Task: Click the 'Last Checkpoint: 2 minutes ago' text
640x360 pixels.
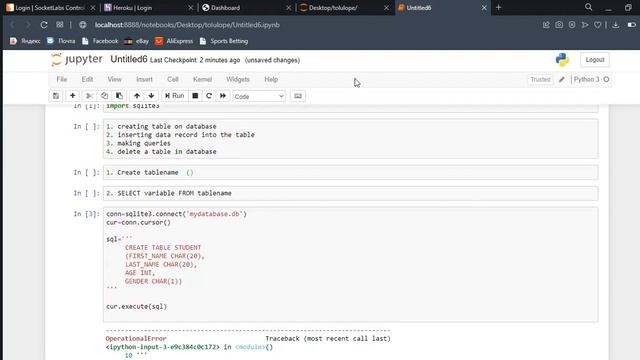Action: (x=195, y=60)
